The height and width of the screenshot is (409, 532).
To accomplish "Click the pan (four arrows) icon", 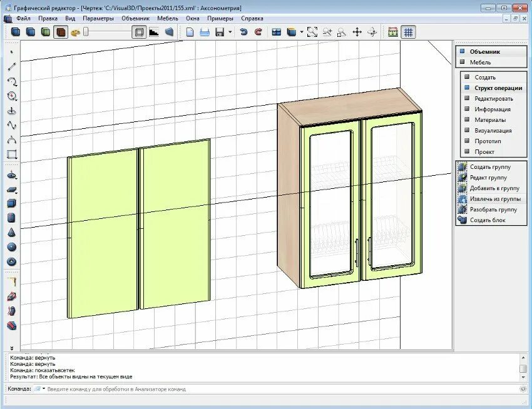I will (x=357, y=33).
